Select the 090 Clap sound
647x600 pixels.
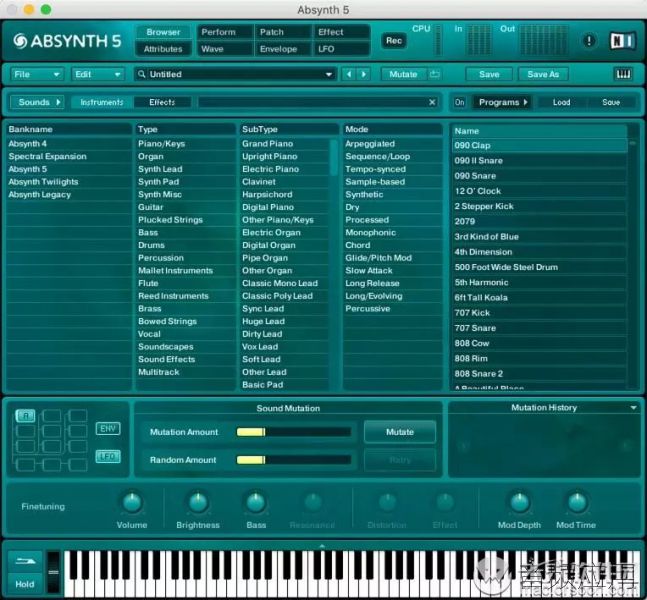(539, 145)
